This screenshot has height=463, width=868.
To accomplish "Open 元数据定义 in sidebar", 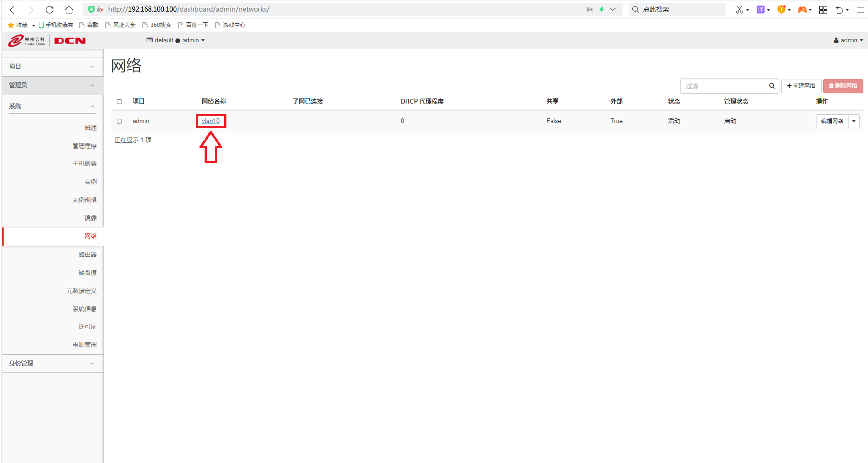I will 82,291.
